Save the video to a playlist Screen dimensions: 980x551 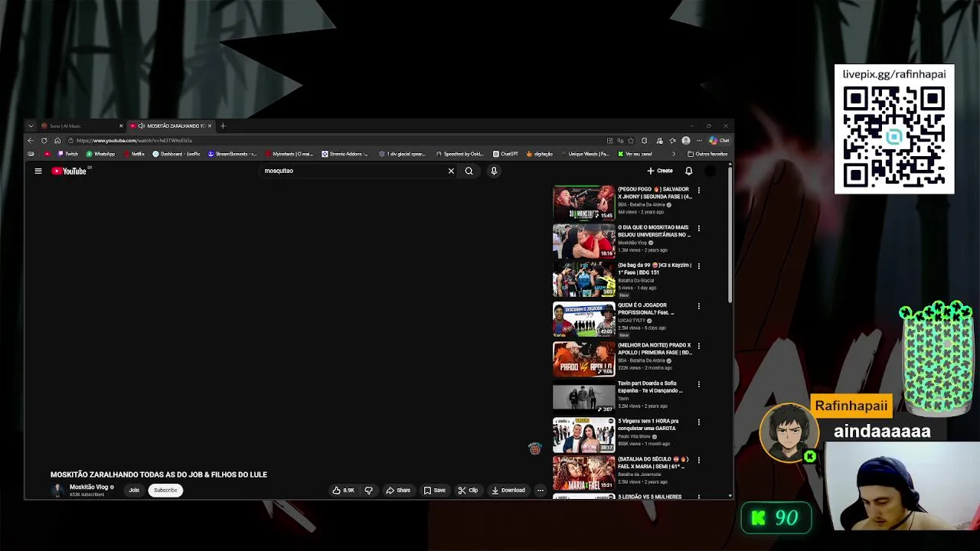coord(434,491)
